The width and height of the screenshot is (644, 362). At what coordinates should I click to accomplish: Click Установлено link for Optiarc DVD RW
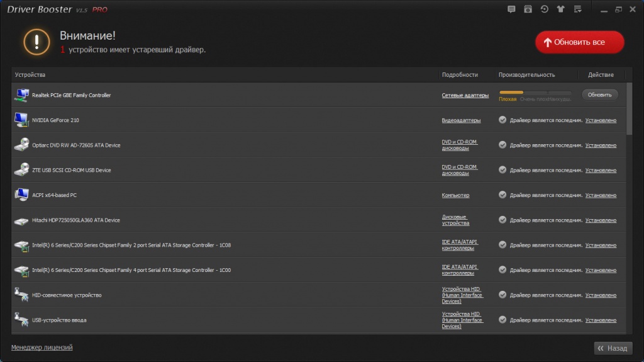[x=601, y=145]
